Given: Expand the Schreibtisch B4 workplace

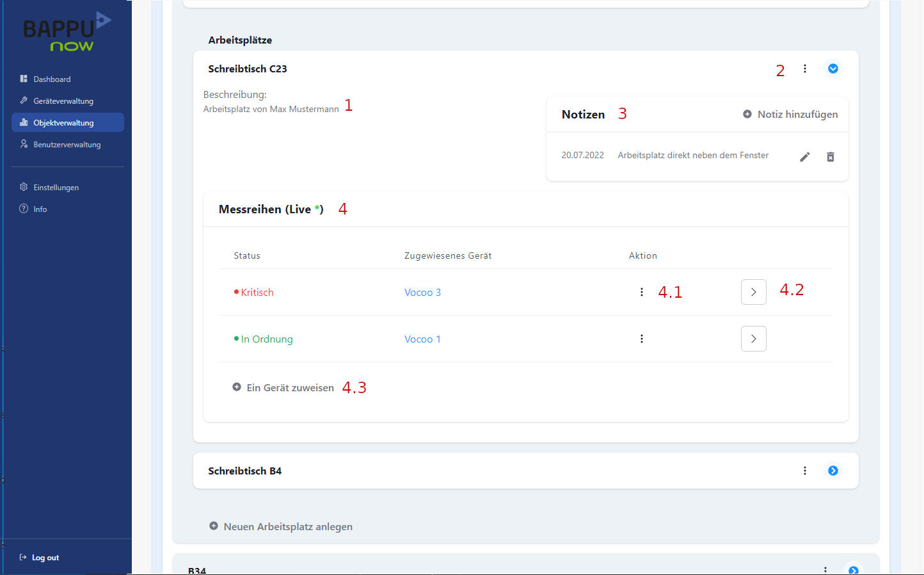Looking at the screenshot, I should pos(833,471).
